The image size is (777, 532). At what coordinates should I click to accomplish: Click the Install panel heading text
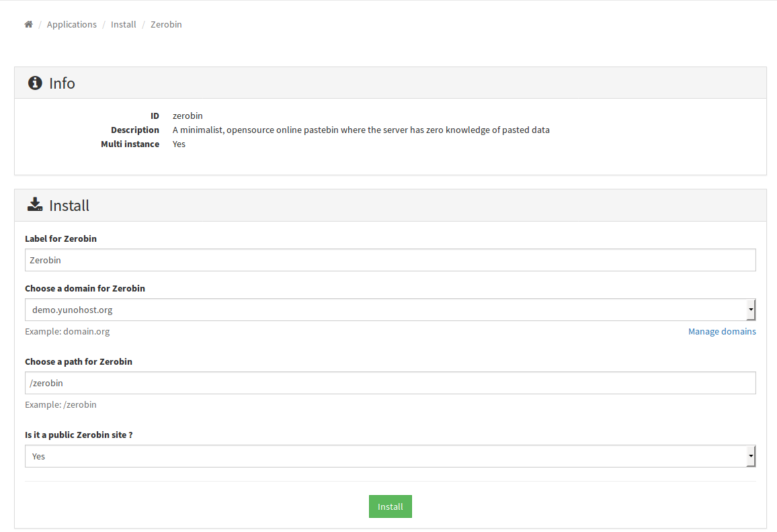coord(69,206)
